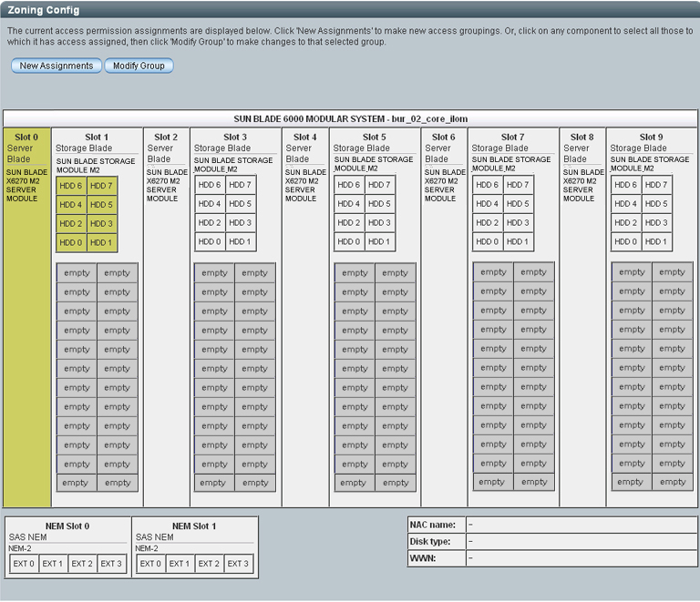Click the SUN BLADE 6000 MODULAR SYSTEM header

[350, 119]
